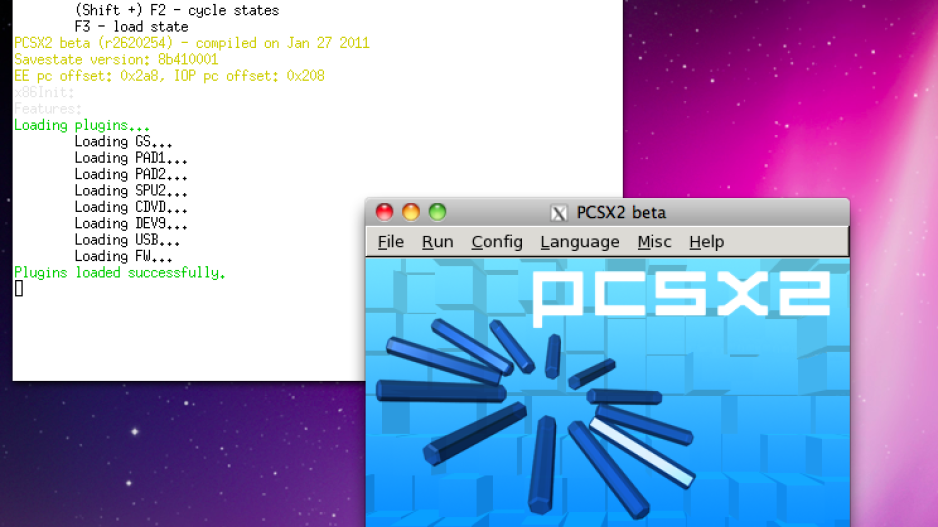Open the Misc menu
The height and width of the screenshot is (527, 938).
(654, 242)
